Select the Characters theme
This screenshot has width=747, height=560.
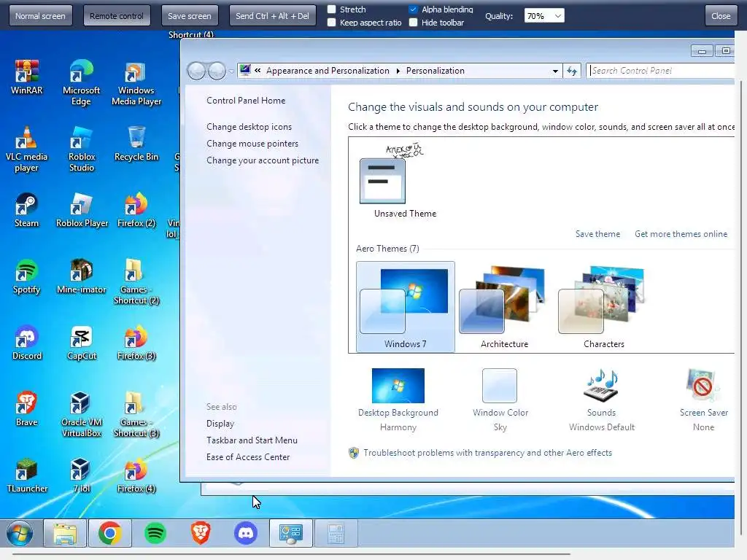pos(603,307)
